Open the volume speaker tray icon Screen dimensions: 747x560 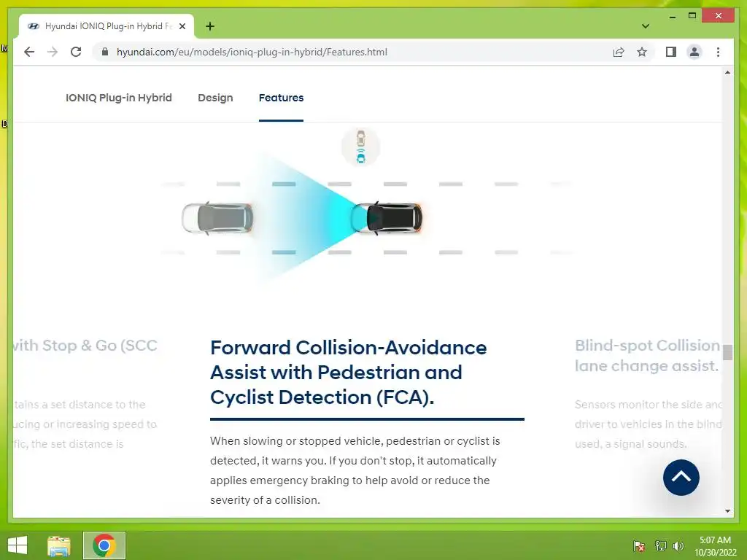pyautogui.click(x=678, y=546)
